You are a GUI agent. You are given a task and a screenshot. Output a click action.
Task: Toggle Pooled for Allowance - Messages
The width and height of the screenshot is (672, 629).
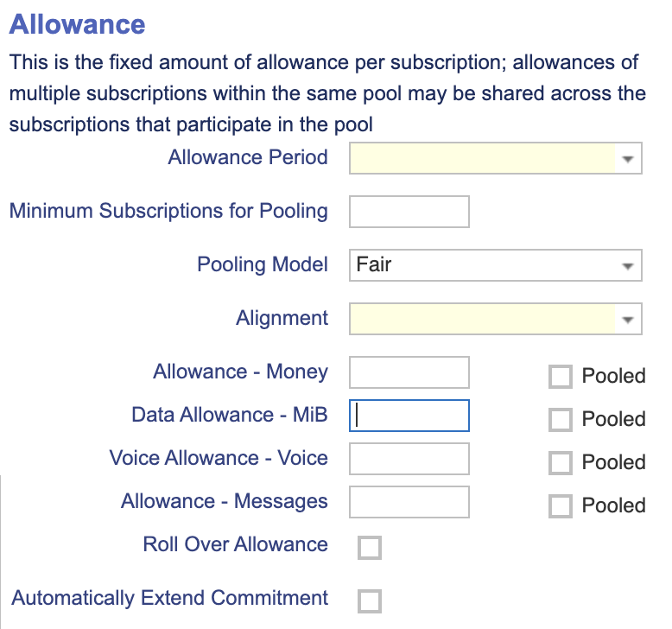point(561,506)
